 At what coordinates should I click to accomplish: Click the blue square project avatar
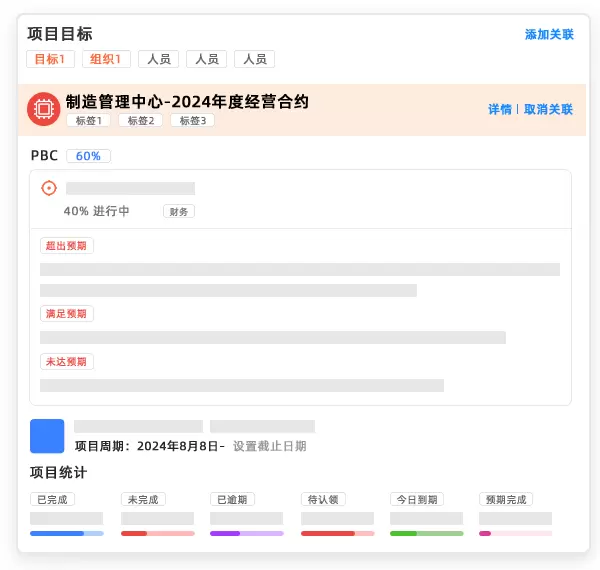[47, 436]
